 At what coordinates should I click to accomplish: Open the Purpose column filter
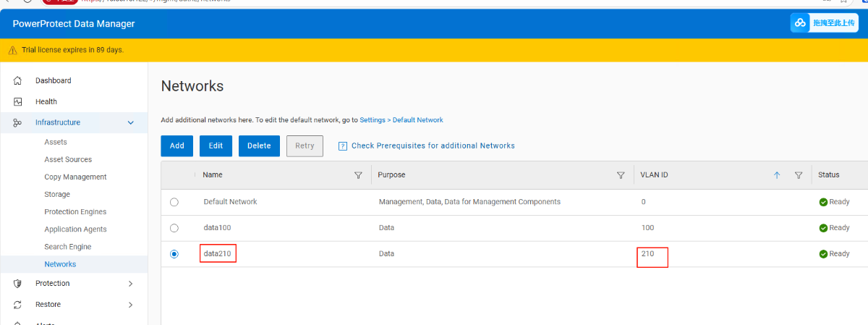tap(621, 175)
